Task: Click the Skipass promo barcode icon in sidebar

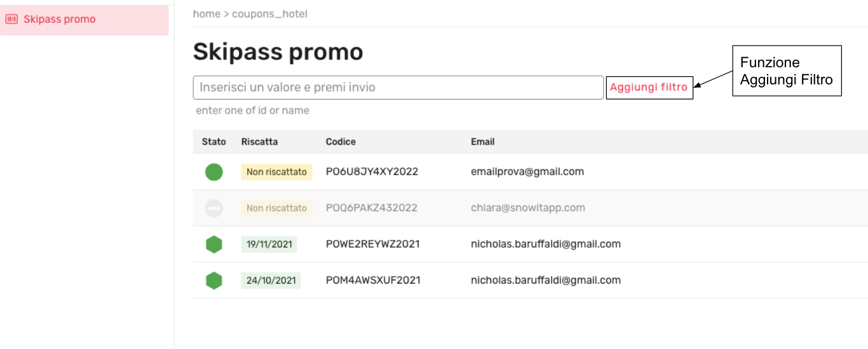Action: [11, 19]
